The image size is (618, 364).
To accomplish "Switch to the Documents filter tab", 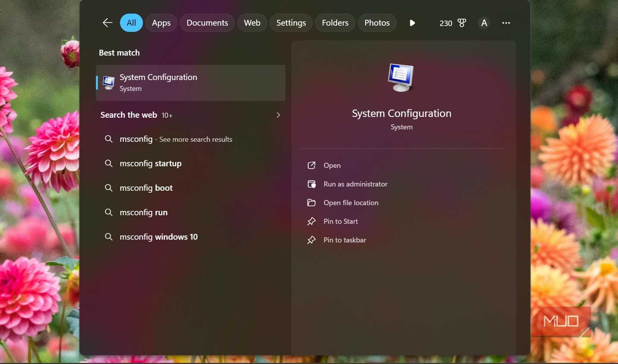I will [x=207, y=23].
